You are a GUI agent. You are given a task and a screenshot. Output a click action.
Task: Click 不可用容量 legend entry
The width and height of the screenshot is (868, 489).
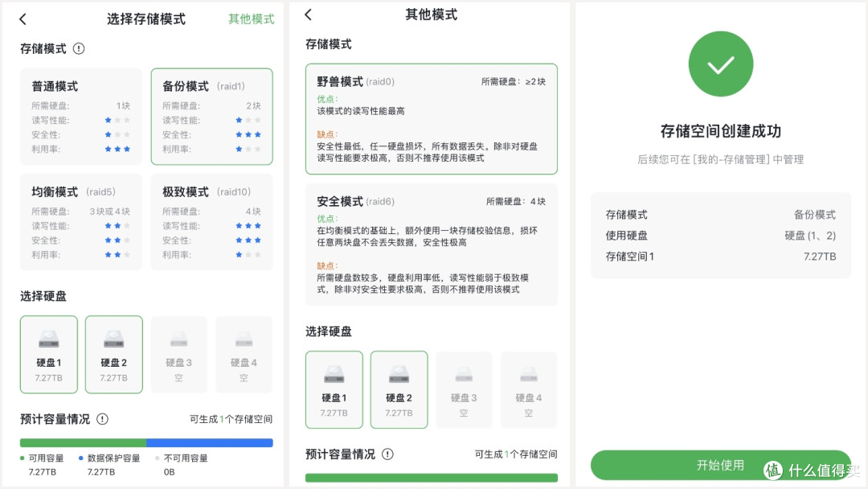[x=182, y=465]
